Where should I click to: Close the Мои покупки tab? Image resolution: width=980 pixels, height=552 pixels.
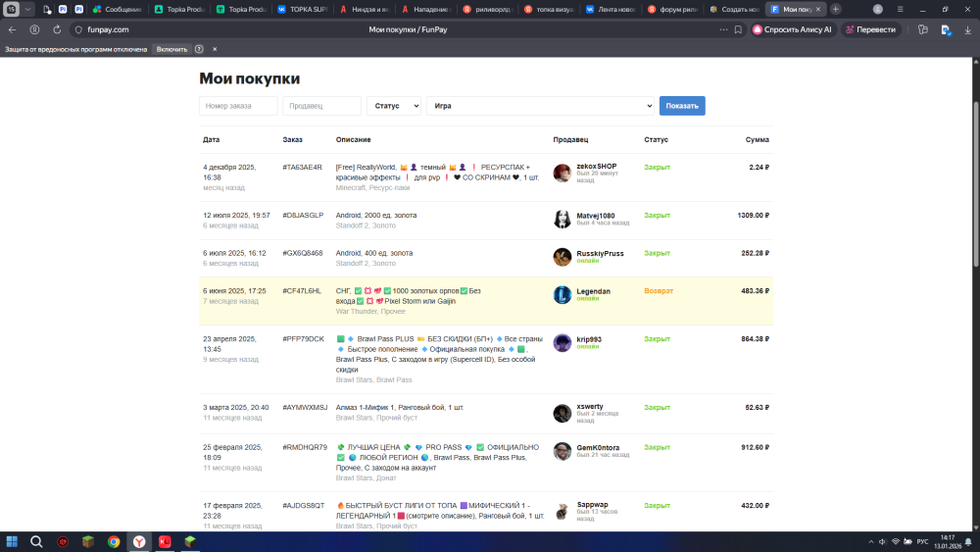(x=818, y=10)
